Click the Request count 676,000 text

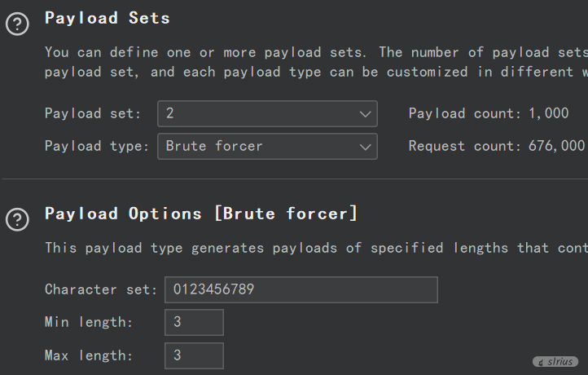496,146
